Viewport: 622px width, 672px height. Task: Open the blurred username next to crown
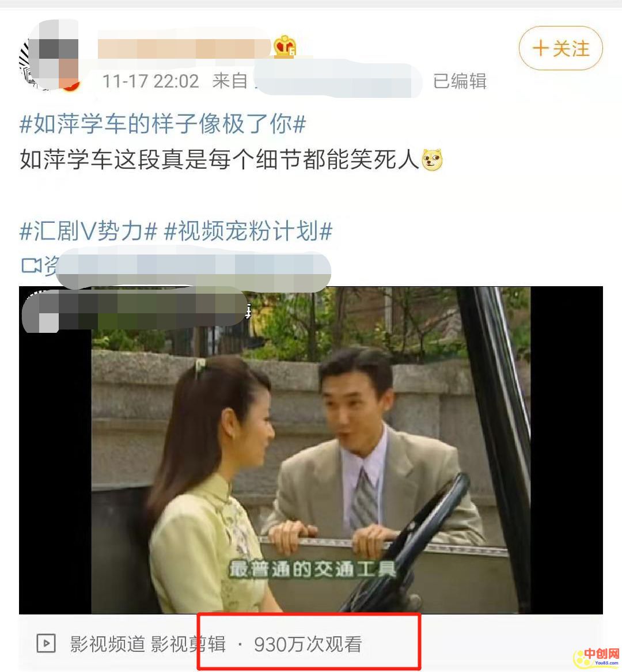tap(184, 48)
